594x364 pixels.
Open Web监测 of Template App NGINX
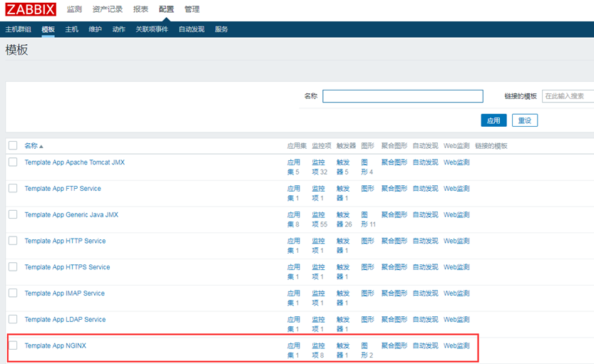[456, 345]
